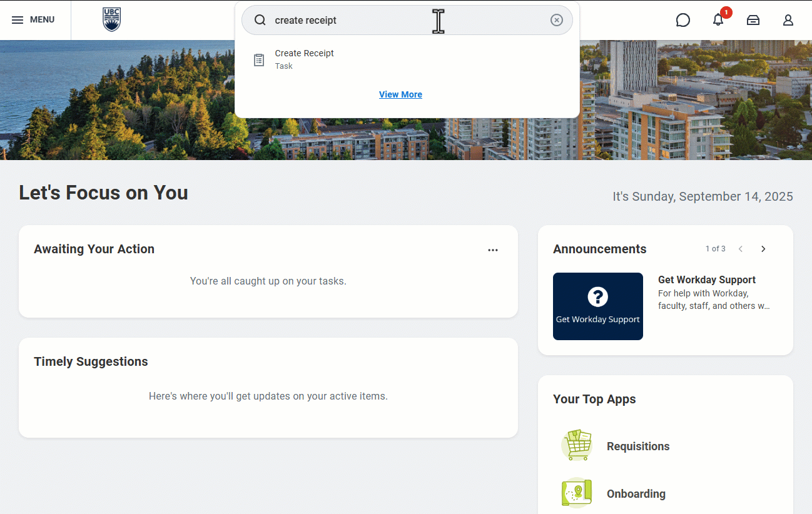Click the Create Receipt clipboard icon

coord(259,60)
